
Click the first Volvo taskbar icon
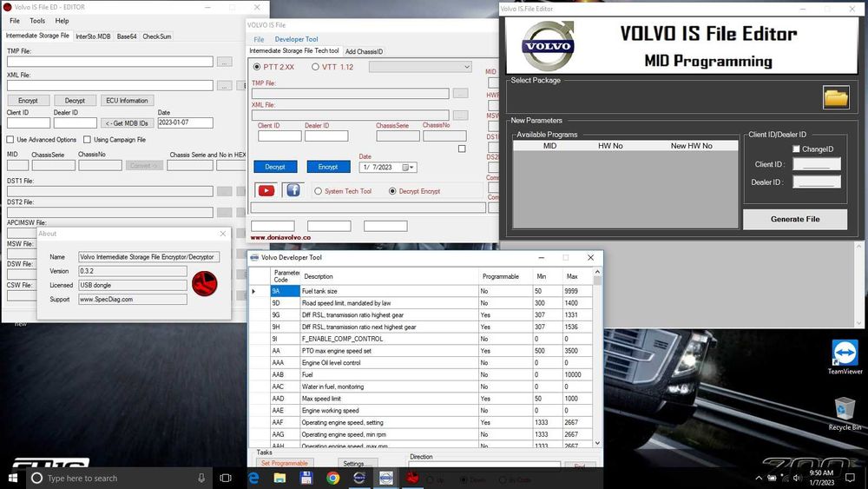(359, 478)
